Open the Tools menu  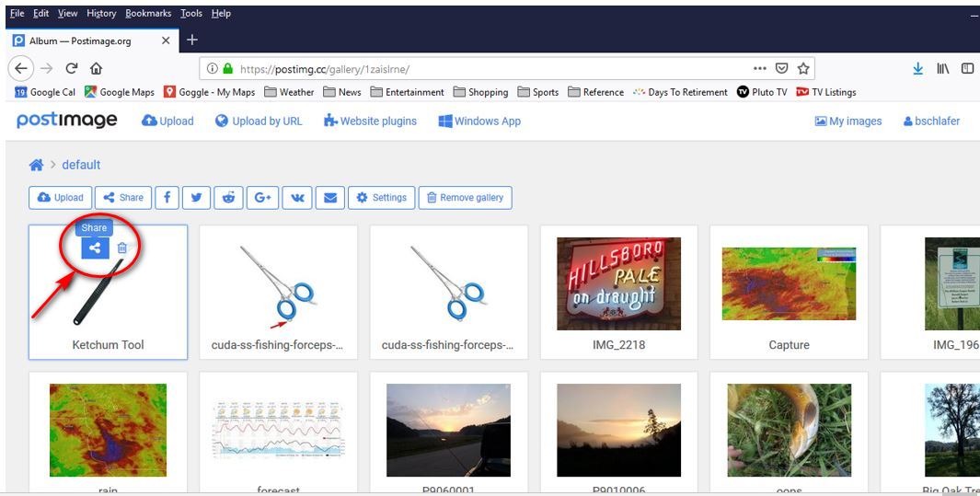click(191, 13)
